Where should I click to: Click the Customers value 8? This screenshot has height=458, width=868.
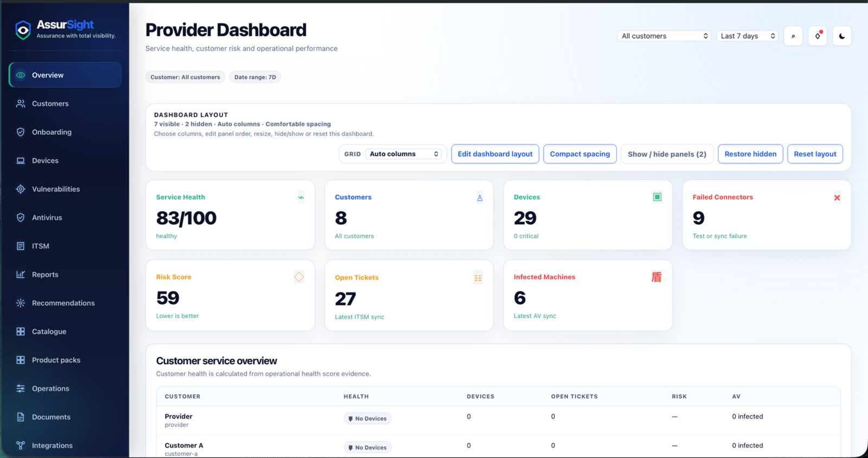pos(341,218)
